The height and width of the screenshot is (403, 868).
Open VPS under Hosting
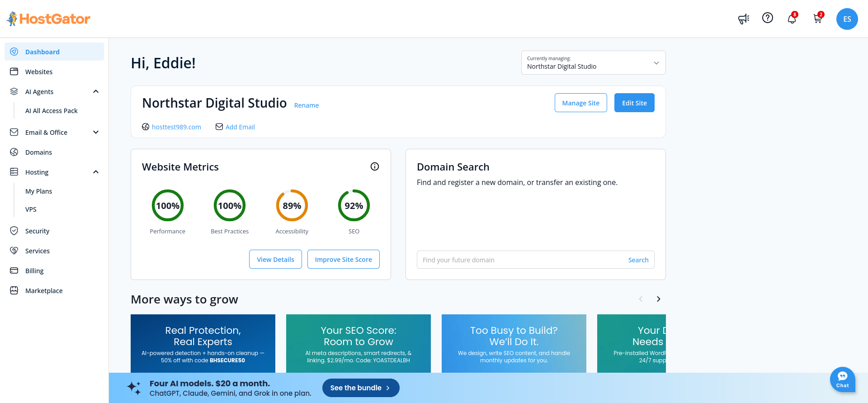[x=31, y=209]
